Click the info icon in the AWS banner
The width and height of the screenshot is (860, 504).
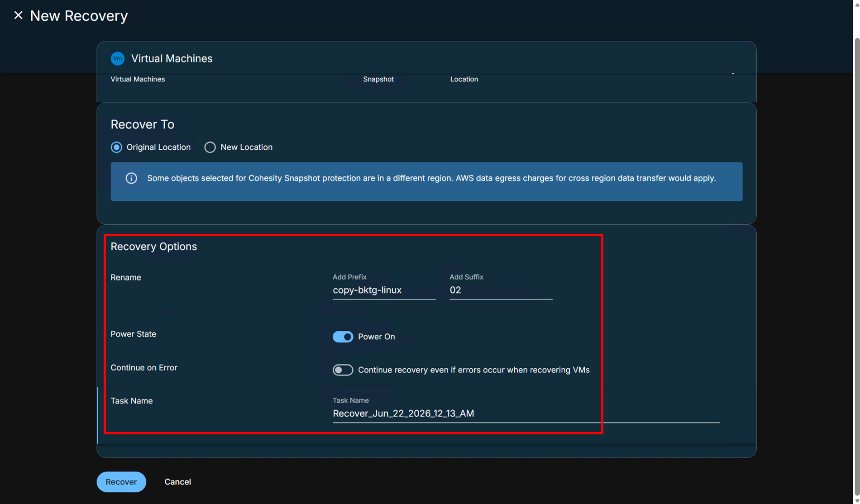131,178
